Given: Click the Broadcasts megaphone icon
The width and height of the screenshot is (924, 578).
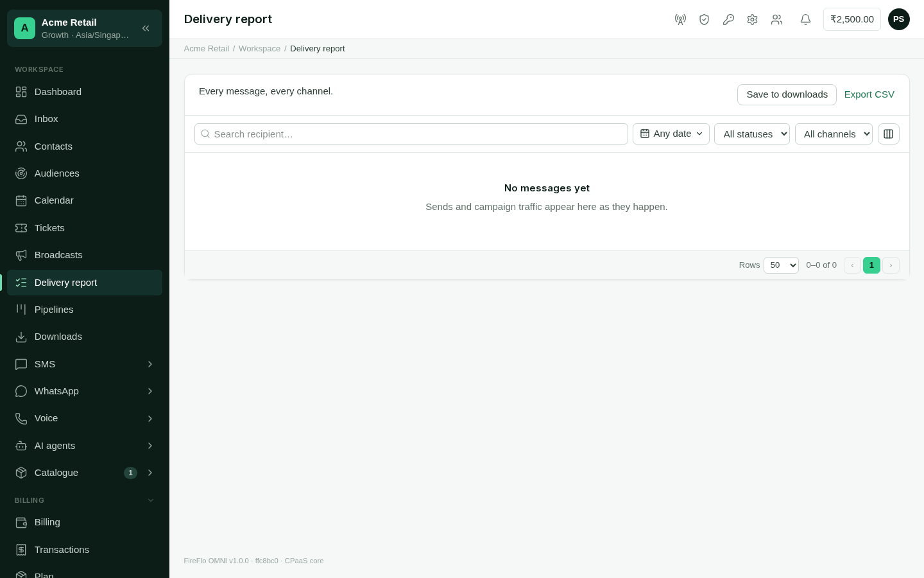Looking at the screenshot, I should [x=21, y=255].
